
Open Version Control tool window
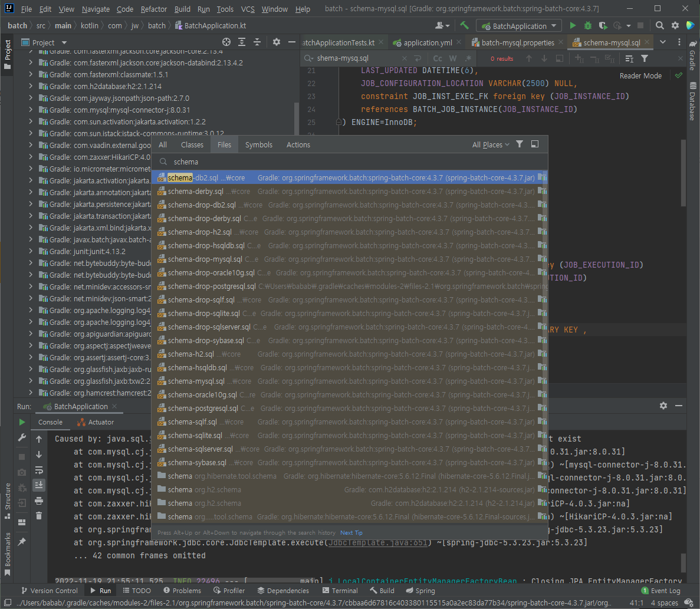pos(50,590)
